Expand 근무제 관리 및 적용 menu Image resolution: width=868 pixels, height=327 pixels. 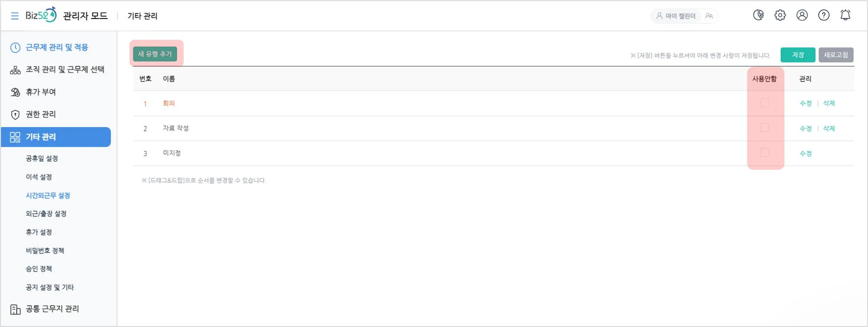[x=56, y=47]
